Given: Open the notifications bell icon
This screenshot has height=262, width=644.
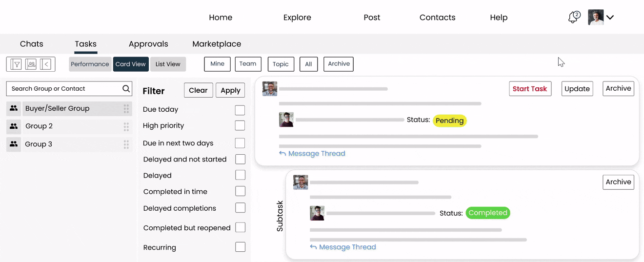Looking at the screenshot, I should pos(574,18).
